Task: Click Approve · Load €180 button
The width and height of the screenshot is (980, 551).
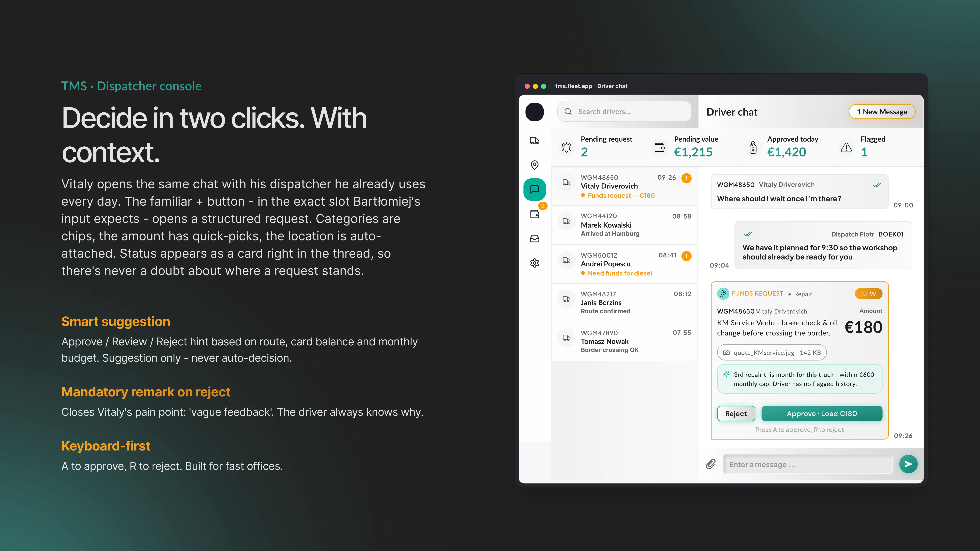Action: [822, 413]
